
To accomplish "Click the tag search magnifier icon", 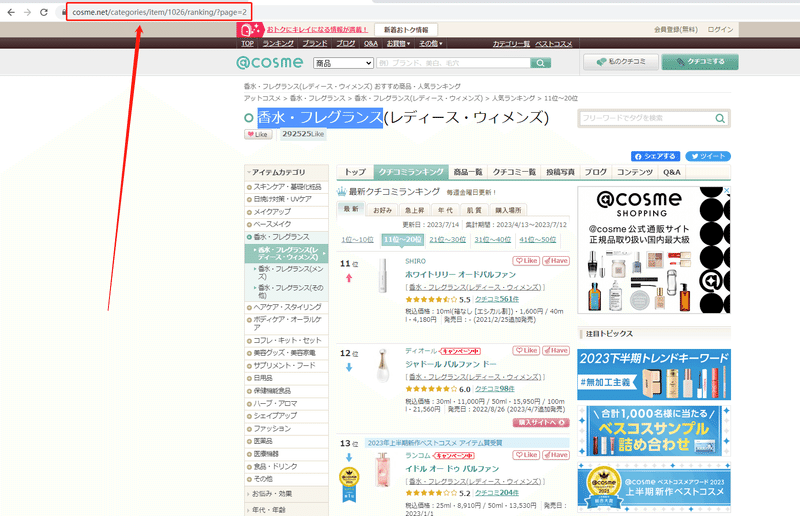I will click(719, 118).
